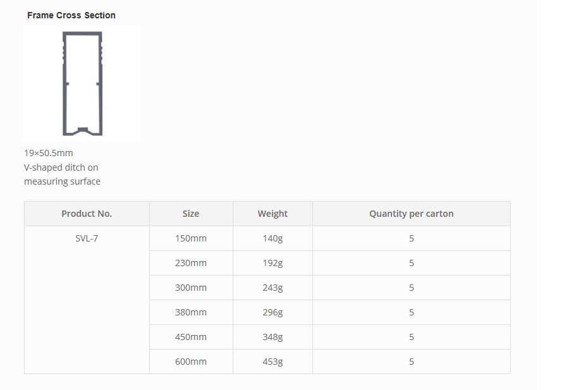Click the 243g weight cell
This screenshot has width=588, height=390.
click(273, 288)
